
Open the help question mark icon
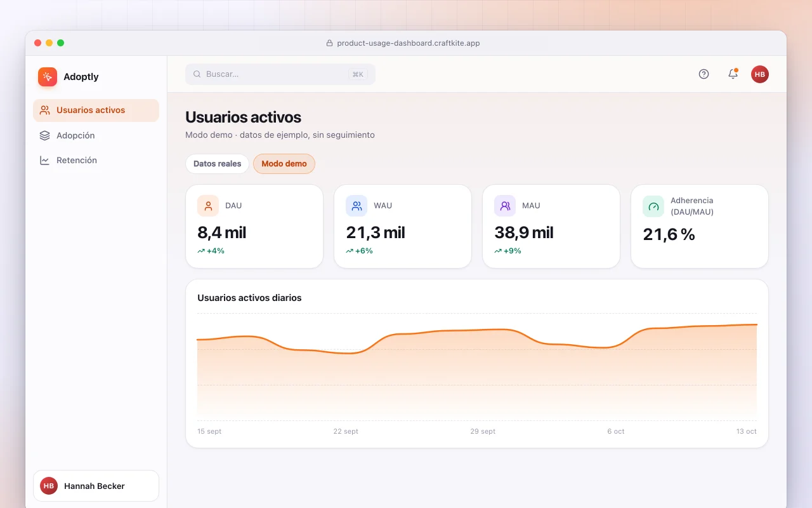(x=704, y=74)
